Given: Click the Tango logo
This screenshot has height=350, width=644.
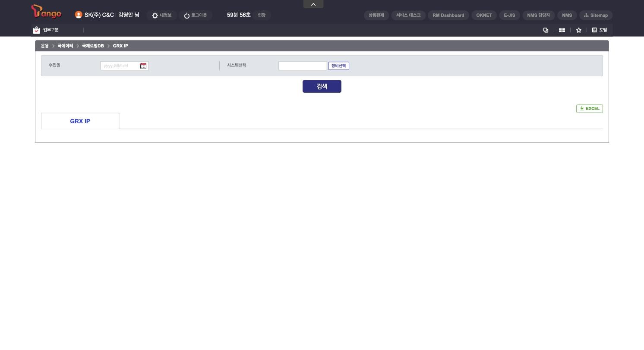Looking at the screenshot, I should 46,12.
